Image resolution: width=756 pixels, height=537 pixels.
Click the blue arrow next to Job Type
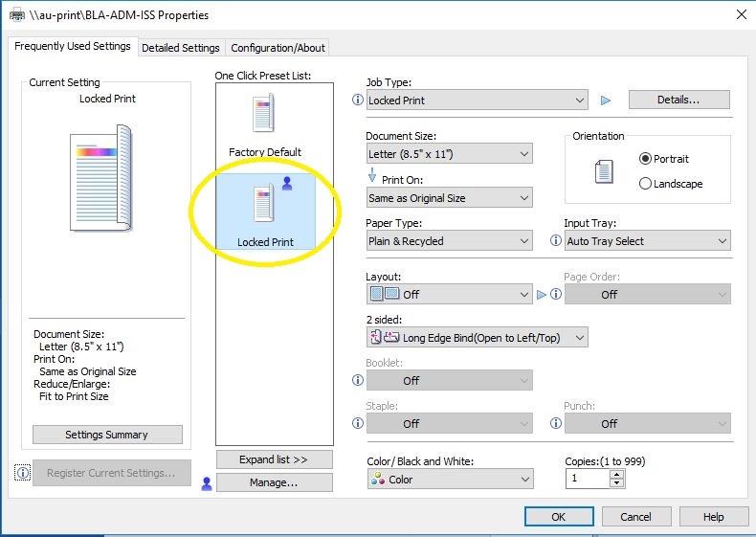click(x=605, y=101)
